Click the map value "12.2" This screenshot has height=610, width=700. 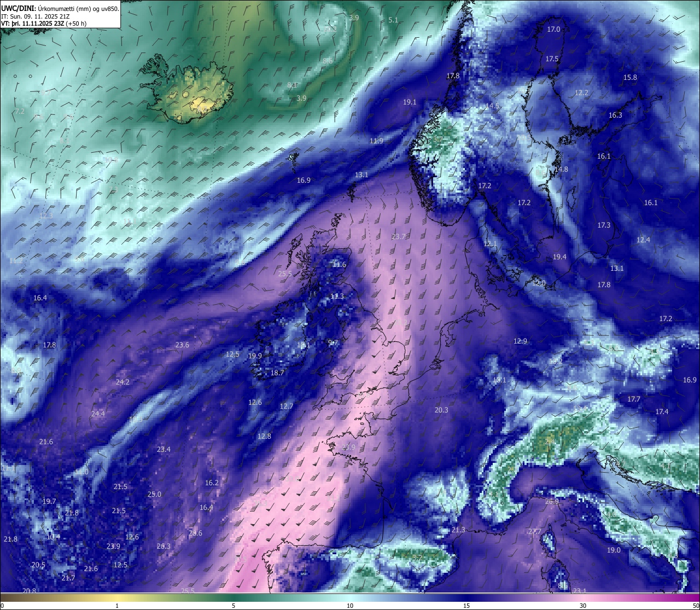pyautogui.click(x=581, y=93)
